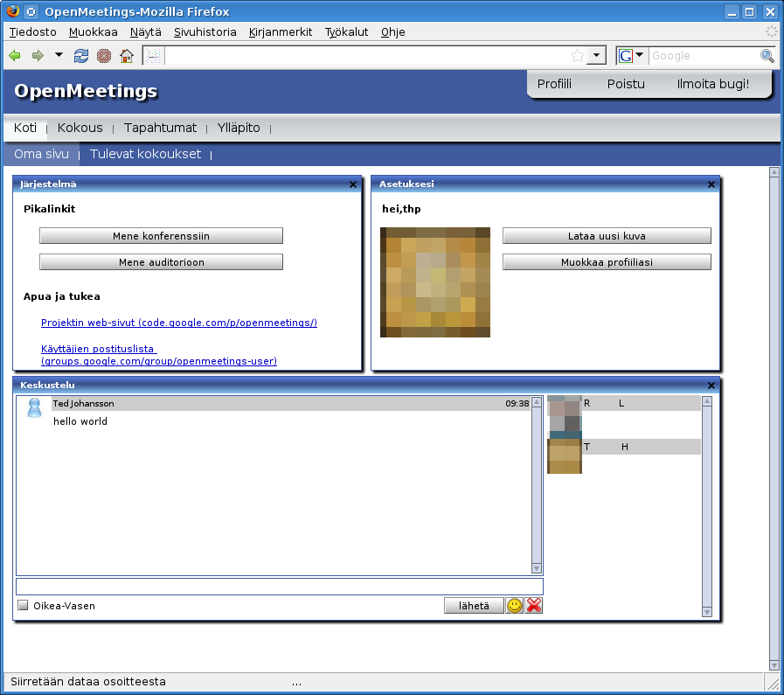Select the Oma sivu subtab

pos(41,154)
